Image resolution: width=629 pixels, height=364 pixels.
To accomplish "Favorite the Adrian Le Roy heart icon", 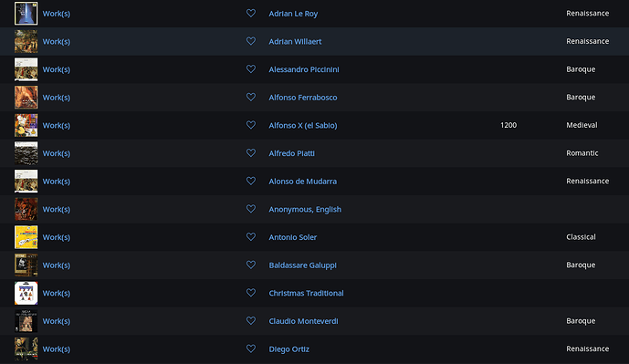I will pos(251,14).
